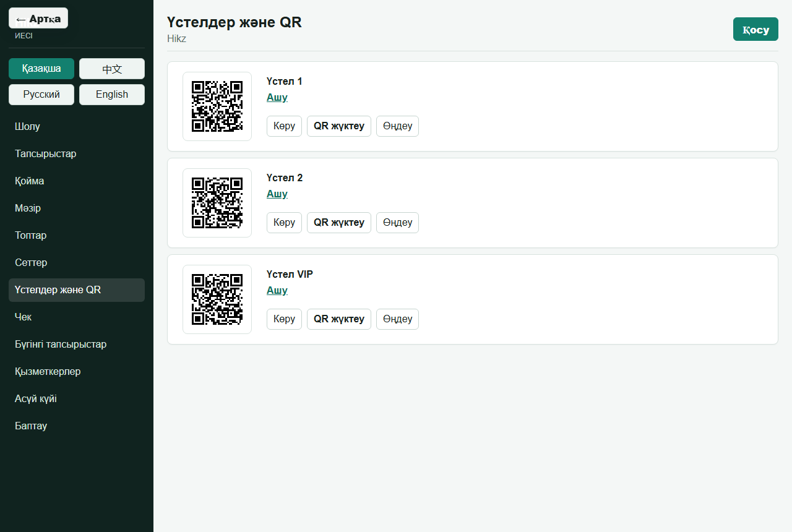Open Сеттер in the sidebar
The height and width of the screenshot is (532, 792).
[77, 263]
